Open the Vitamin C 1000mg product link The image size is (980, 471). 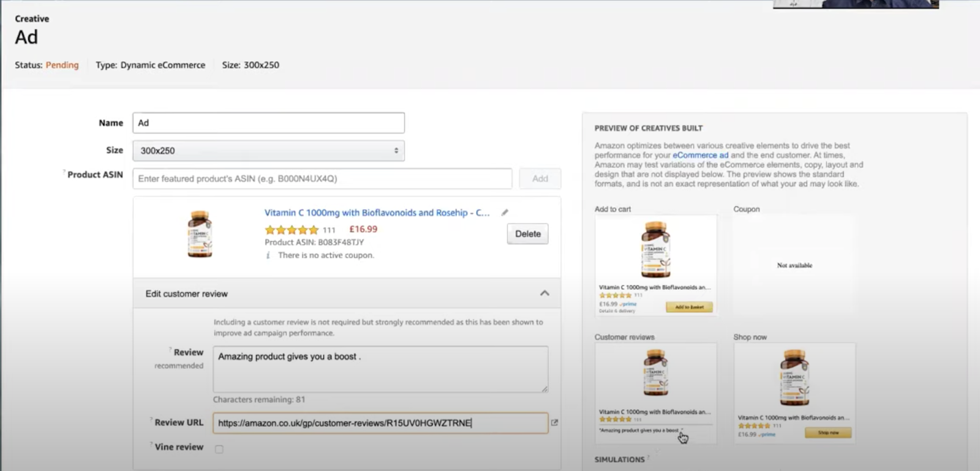click(377, 213)
